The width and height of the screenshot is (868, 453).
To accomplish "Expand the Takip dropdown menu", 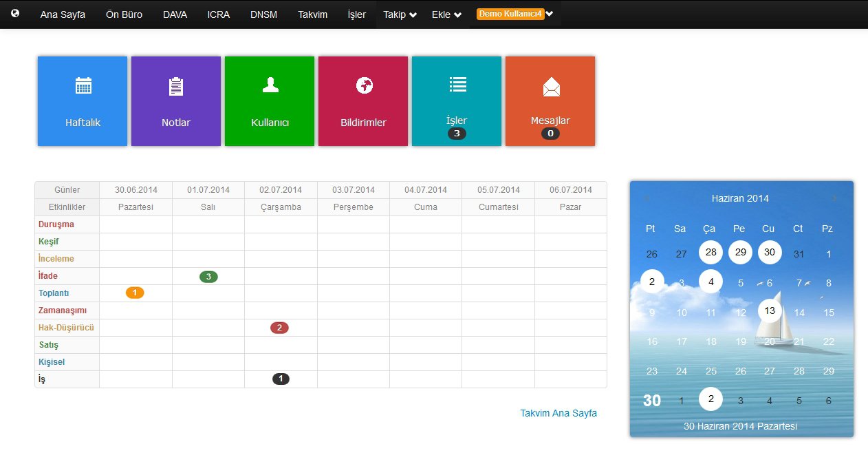I will 400,14.
